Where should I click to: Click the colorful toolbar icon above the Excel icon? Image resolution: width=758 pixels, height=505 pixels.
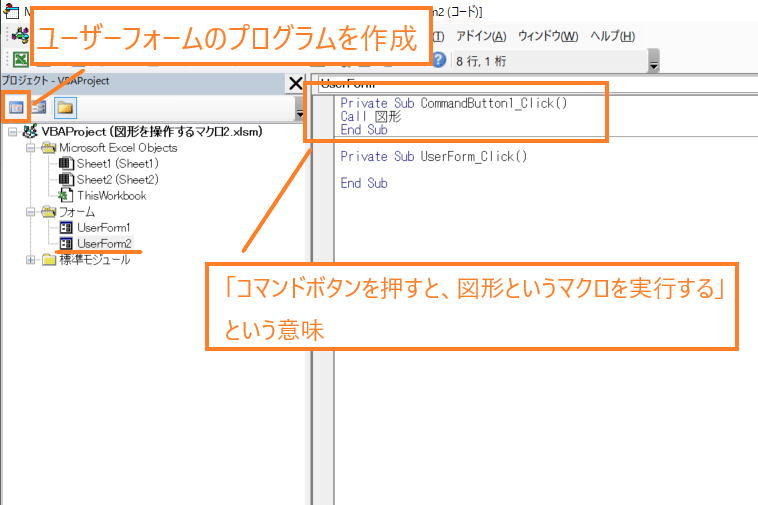[x=21, y=35]
